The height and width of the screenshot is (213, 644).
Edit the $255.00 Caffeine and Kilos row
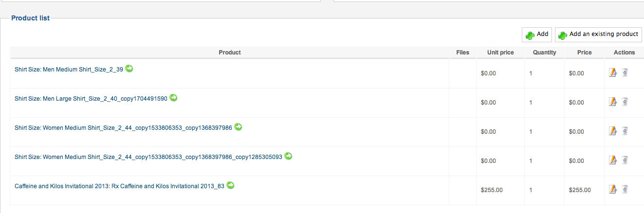pyautogui.click(x=613, y=190)
